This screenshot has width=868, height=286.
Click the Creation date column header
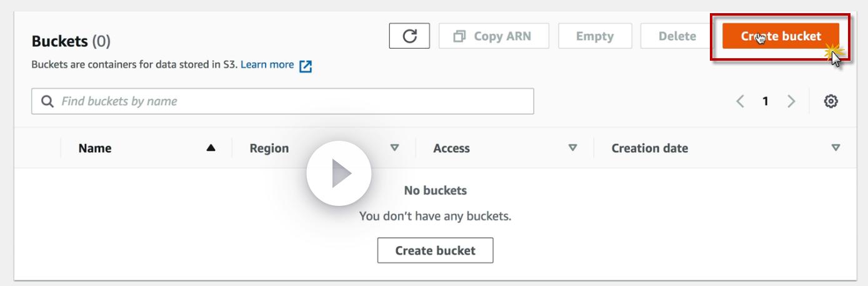649,148
